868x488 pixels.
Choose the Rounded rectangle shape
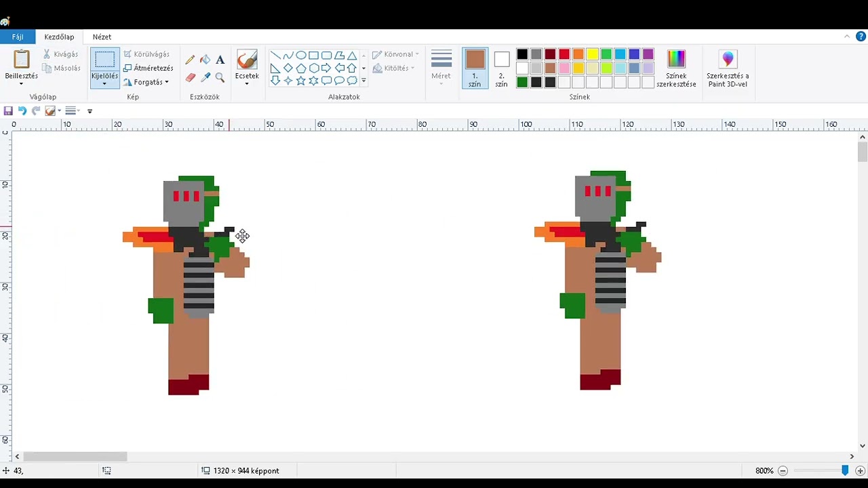(x=327, y=56)
